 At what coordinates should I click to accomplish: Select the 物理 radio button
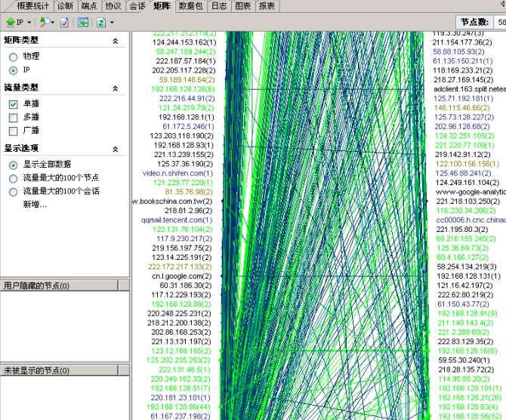(13, 57)
